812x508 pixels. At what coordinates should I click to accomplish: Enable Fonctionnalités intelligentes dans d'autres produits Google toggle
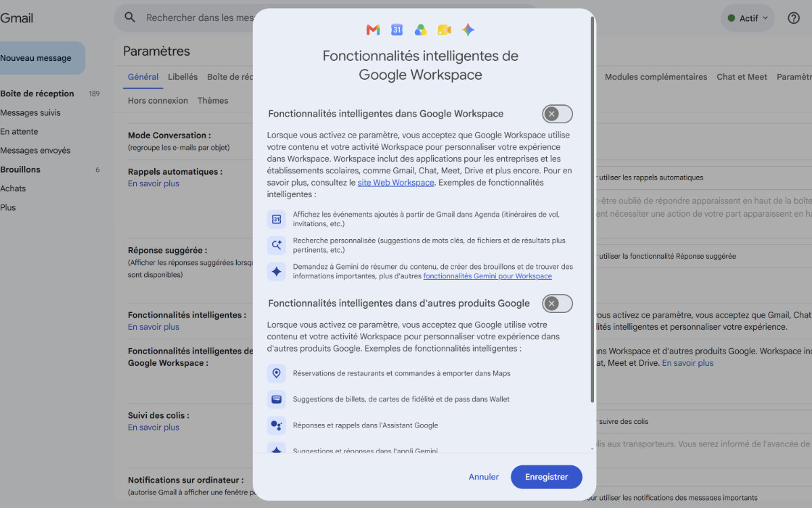pyautogui.click(x=557, y=303)
